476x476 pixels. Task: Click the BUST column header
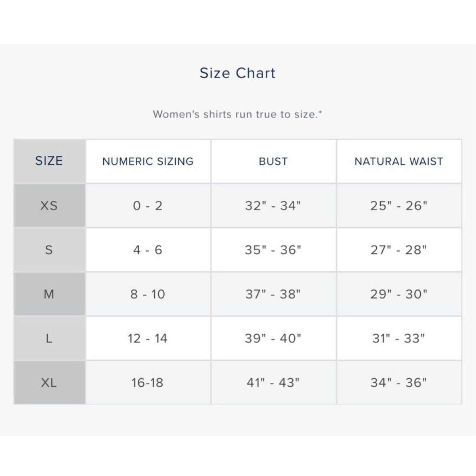273,161
